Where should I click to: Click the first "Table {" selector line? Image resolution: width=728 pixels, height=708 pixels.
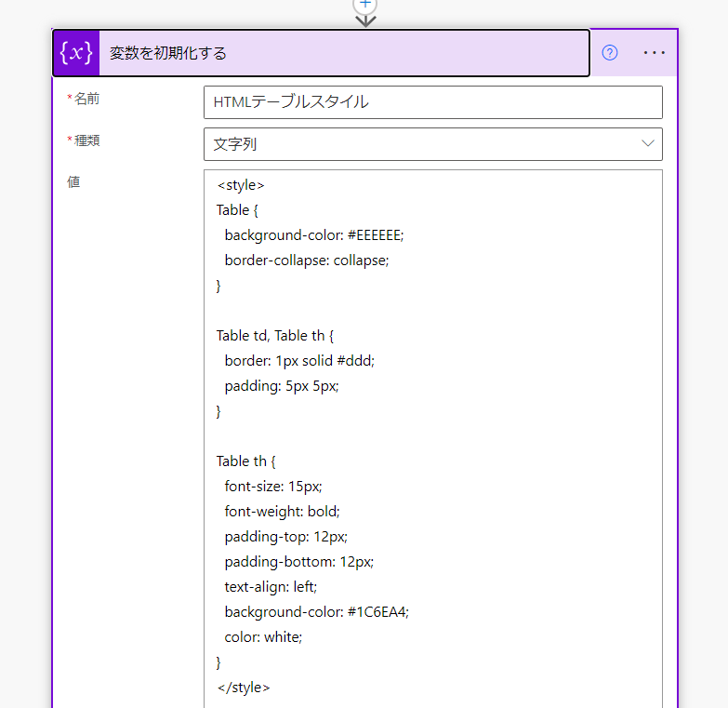[x=237, y=210]
